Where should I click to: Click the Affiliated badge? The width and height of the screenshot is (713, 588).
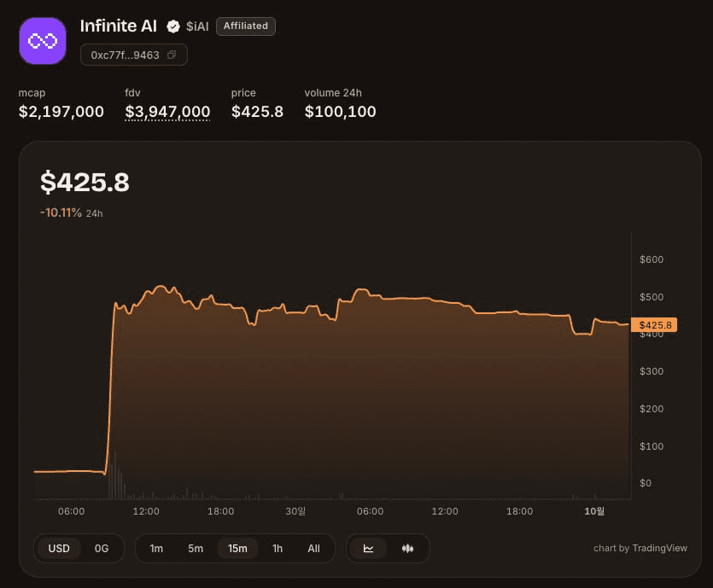pyautogui.click(x=246, y=26)
